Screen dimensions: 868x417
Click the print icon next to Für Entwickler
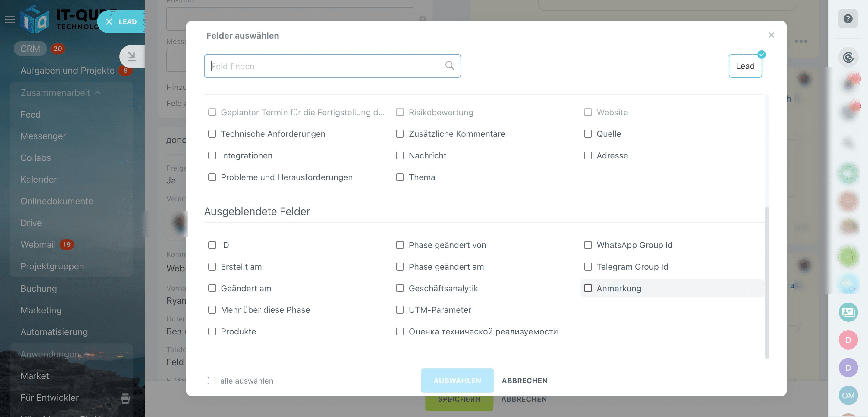click(x=125, y=398)
